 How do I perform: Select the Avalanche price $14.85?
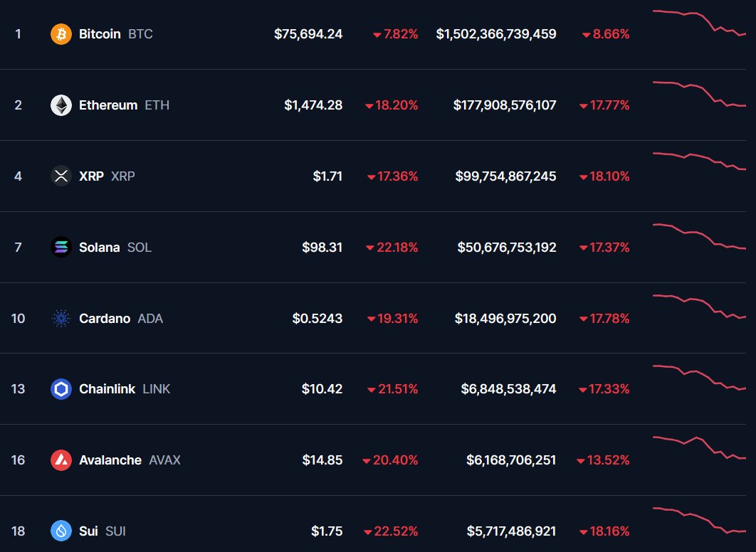point(322,460)
